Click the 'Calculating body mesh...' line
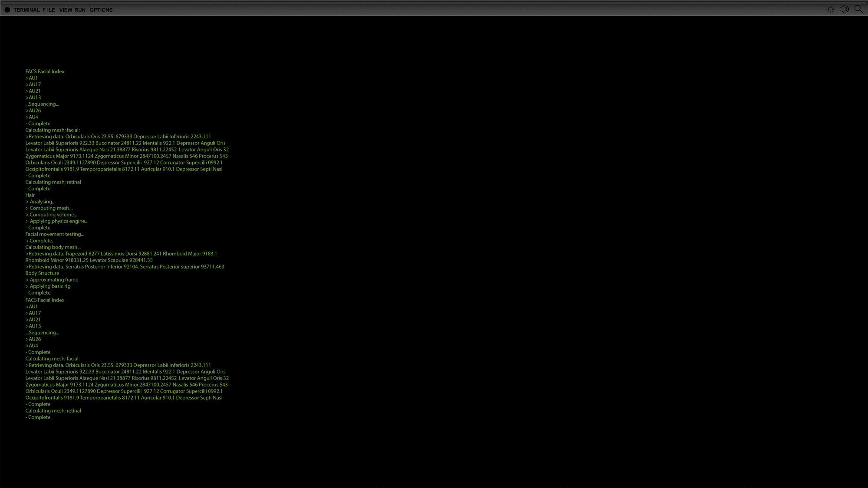The height and width of the screenshot is (488, 868). pyautogui.click(x=53, y=247)
